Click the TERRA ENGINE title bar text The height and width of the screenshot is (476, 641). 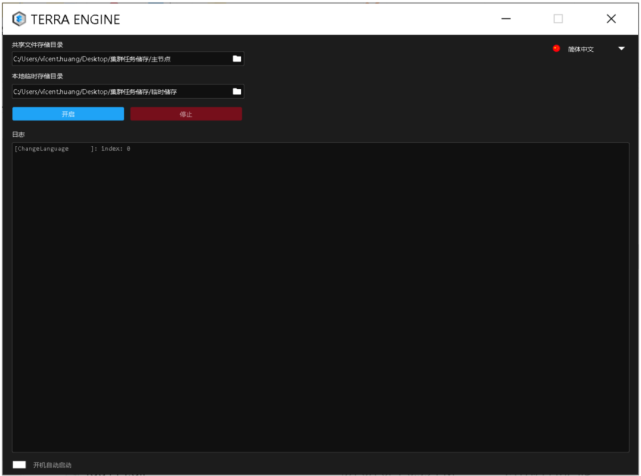[74, 18]
